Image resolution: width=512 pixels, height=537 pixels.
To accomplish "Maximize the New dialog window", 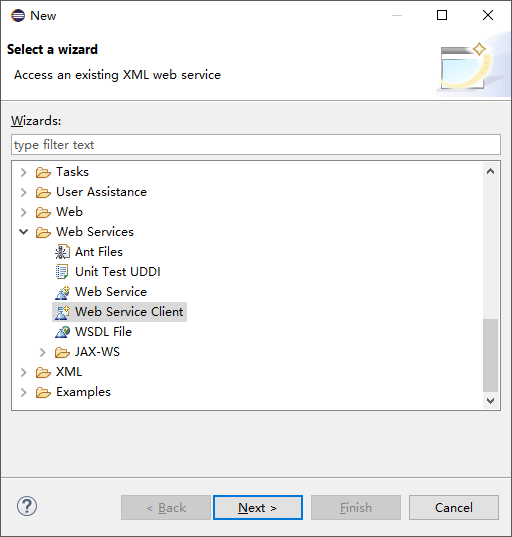I will (x=442, y=15).
